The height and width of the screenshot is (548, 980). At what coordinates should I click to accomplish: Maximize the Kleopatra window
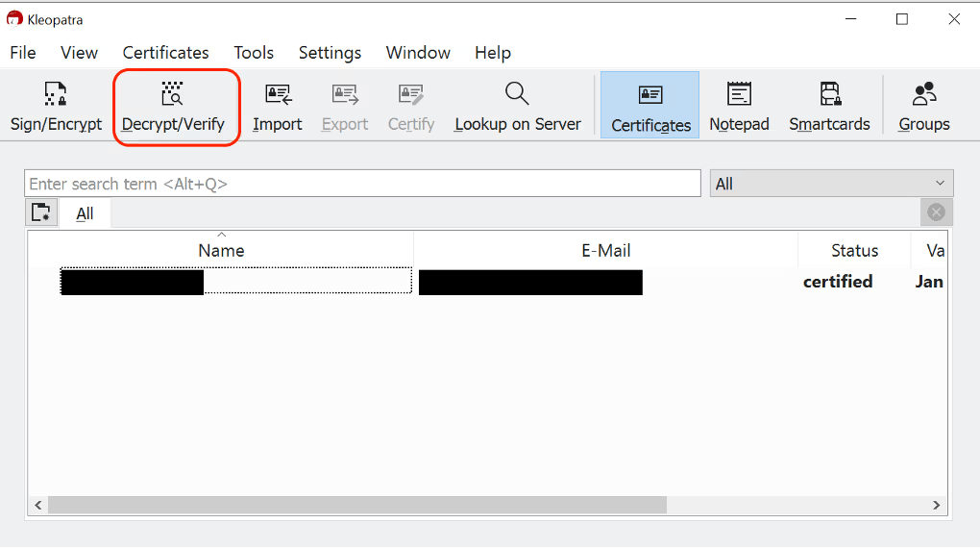pos(902,19)
